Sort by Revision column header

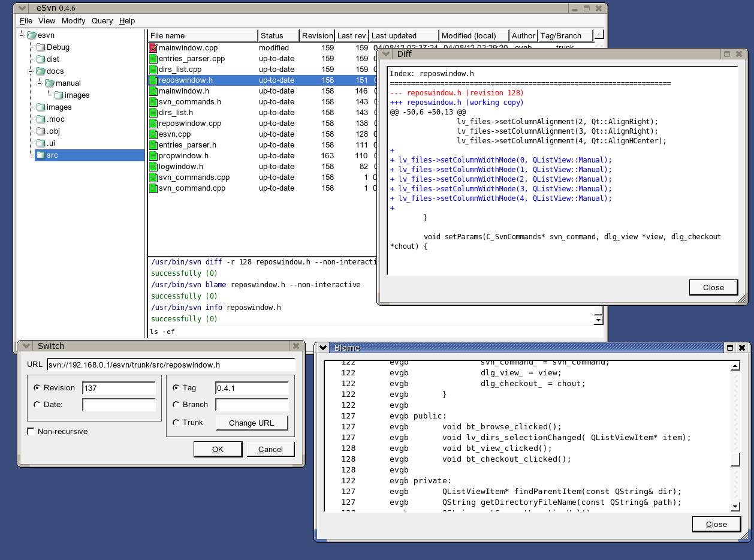click(318, 35)
